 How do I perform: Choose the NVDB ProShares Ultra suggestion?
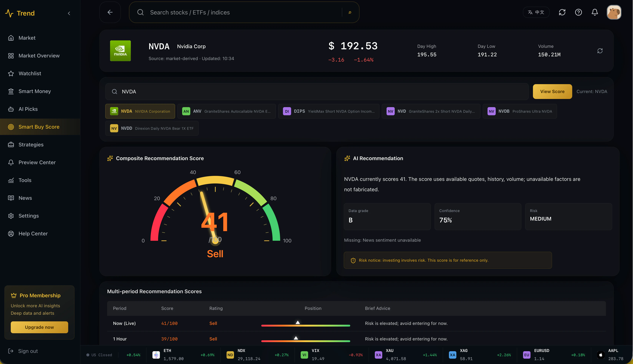[x=520, y=111]
